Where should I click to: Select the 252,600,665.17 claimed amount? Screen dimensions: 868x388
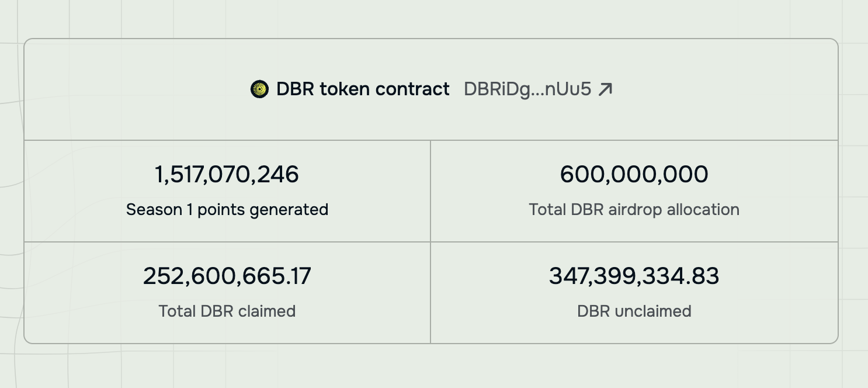[x=227, y=276]
